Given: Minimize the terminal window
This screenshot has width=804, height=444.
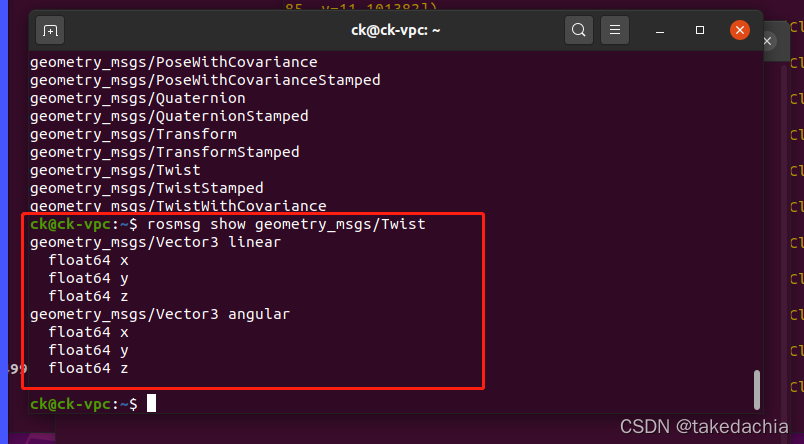Looking at the screenshot, I should click(x=662, y=30).
